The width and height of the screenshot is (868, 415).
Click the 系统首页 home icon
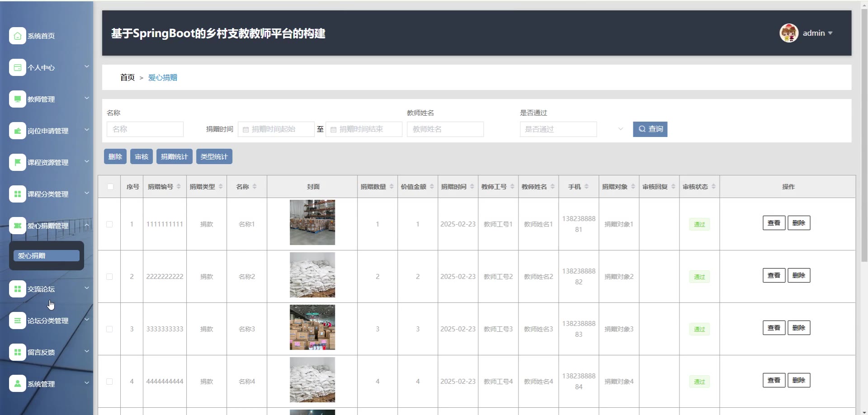(17, 36)
